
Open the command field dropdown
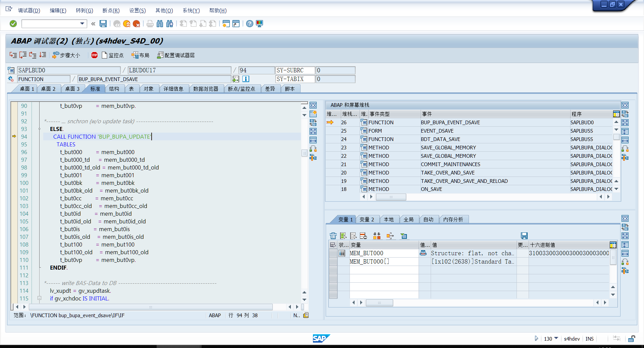pyautogui.click(x=82, y=23)
